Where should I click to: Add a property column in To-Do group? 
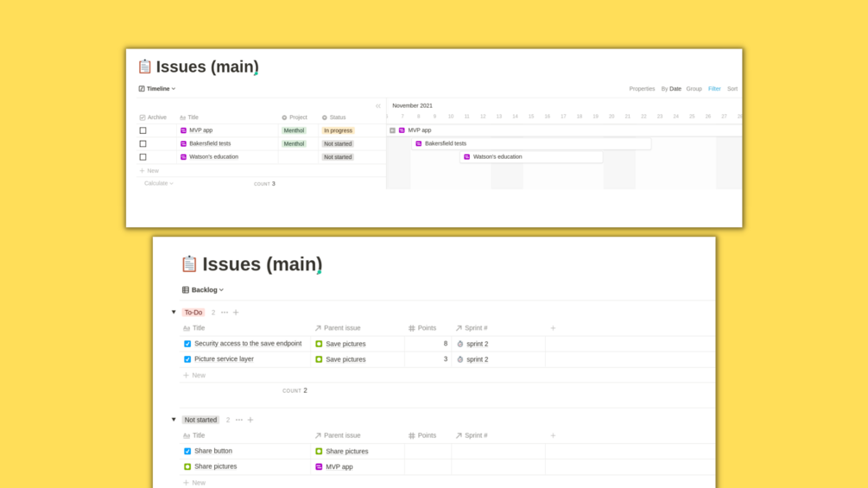(553, 328)
